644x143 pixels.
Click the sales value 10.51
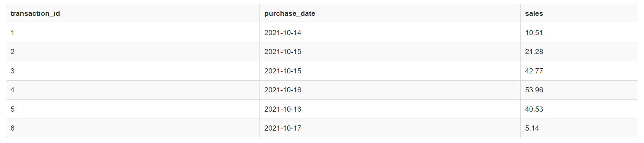[534, 33]
